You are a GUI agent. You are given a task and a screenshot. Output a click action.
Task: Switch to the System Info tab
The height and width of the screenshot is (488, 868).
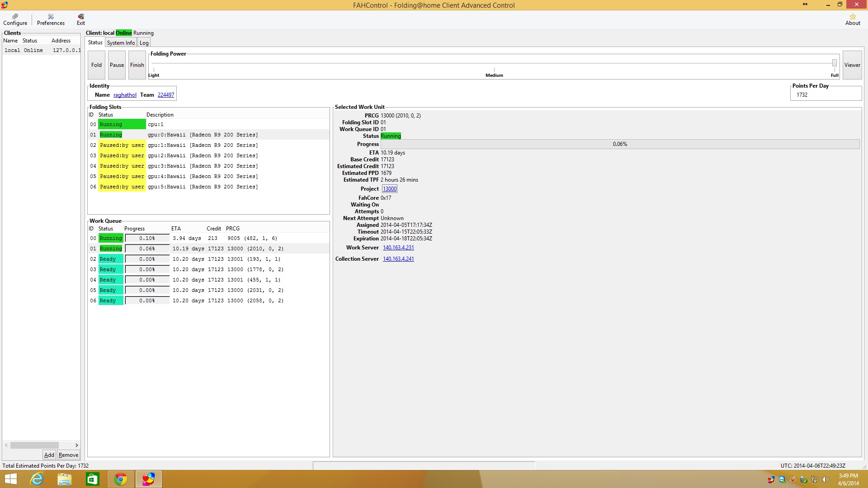point(121,42)
